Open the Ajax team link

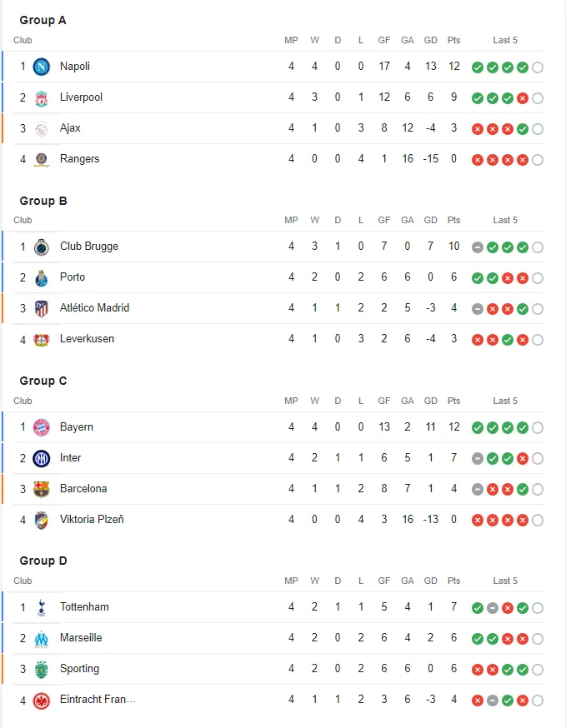click(70, 128)
